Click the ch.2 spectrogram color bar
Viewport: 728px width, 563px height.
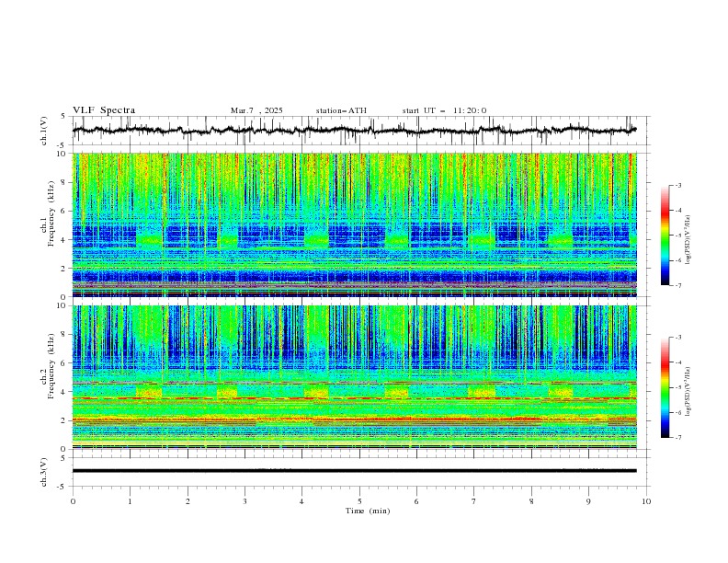pos(665,387)
